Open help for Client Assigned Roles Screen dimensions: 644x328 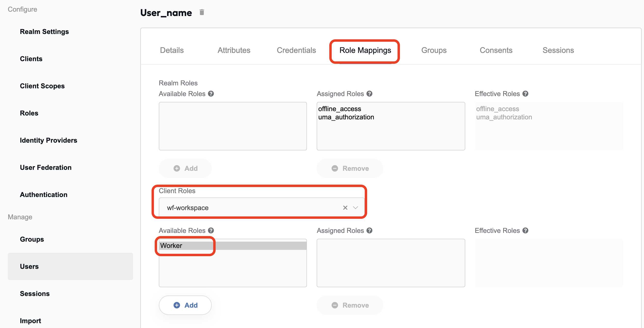369,230
